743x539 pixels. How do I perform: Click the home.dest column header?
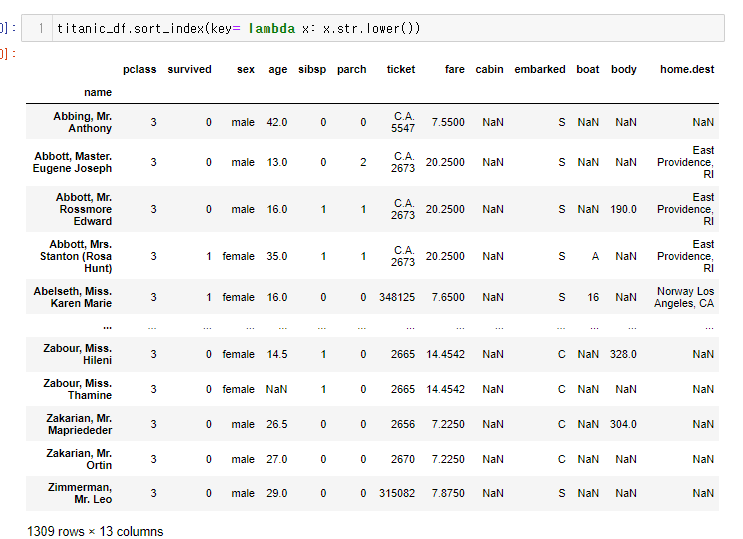(x=687, y=69)
